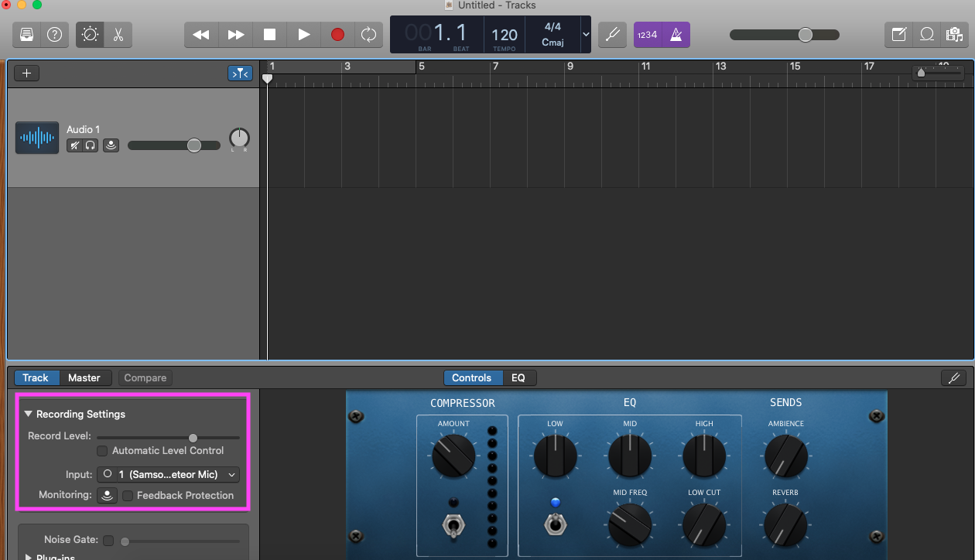Screen dimensions: 975x560
Task: Click the Play button
Action: tap(303, 35)
